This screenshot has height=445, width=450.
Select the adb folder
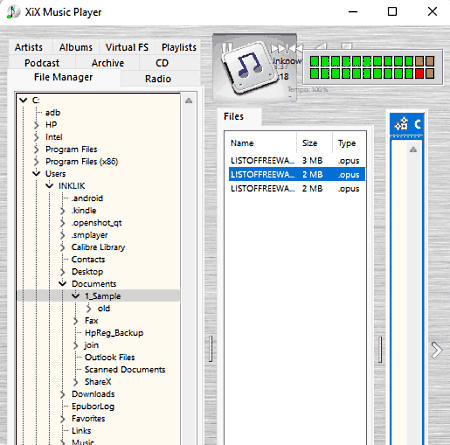tap(53, 112)
